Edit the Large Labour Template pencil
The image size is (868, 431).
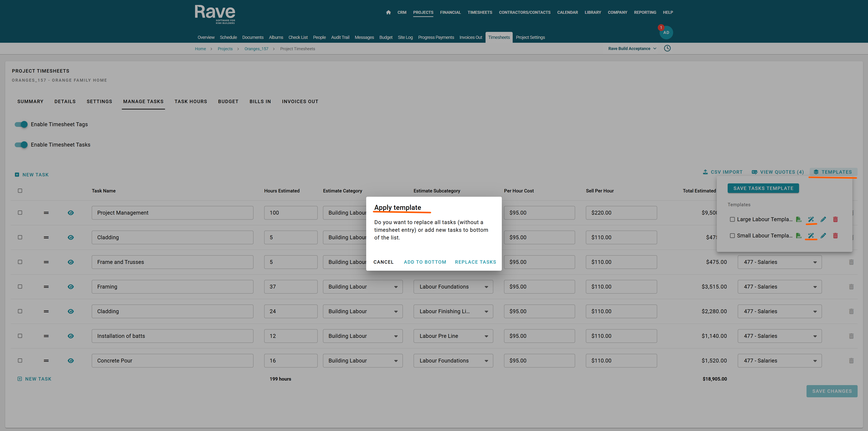point(823,219)
